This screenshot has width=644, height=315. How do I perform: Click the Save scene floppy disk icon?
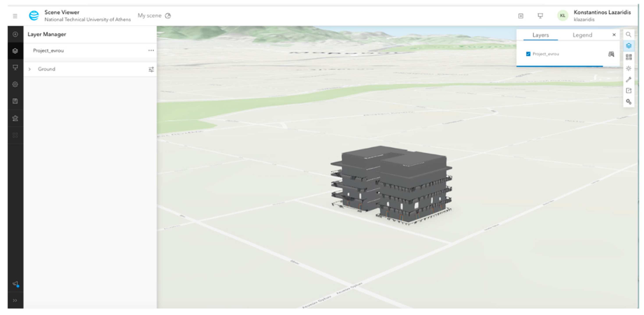click(x=15, y=101)
